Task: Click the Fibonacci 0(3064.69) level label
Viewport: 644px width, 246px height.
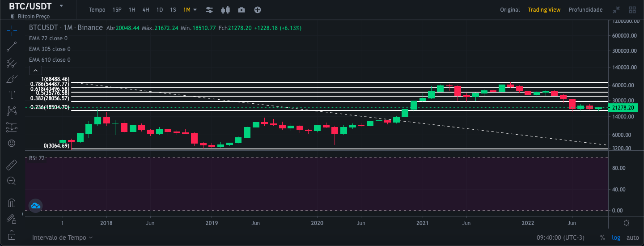Action: click(56, 146)
